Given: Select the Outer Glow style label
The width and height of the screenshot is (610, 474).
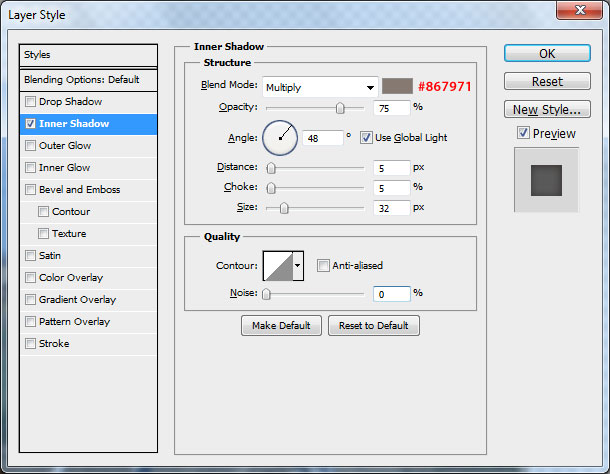Looking at the screenshot, I should (x=65, y=146).
